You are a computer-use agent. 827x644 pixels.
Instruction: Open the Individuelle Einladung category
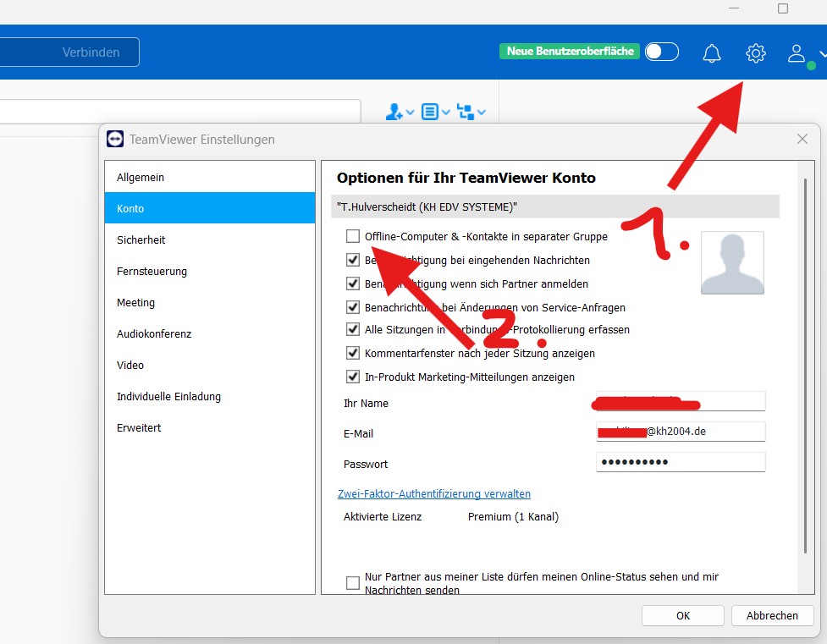[210, 397]
